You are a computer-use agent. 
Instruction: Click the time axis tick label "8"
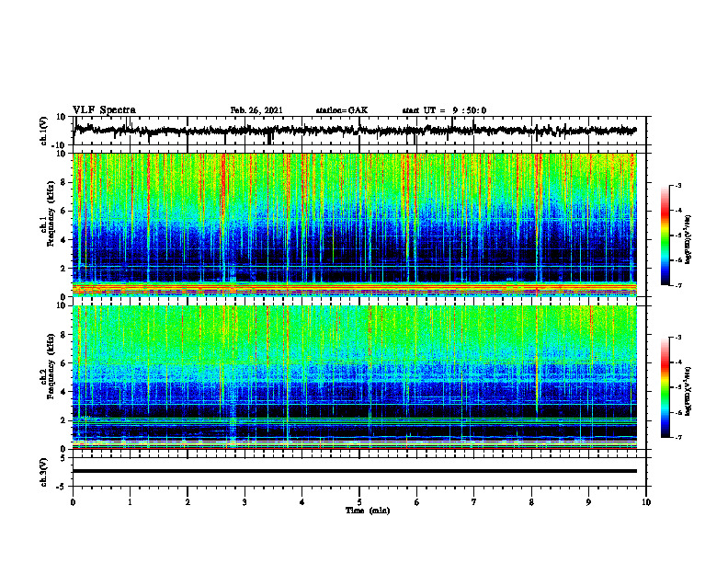click(531, 502)
